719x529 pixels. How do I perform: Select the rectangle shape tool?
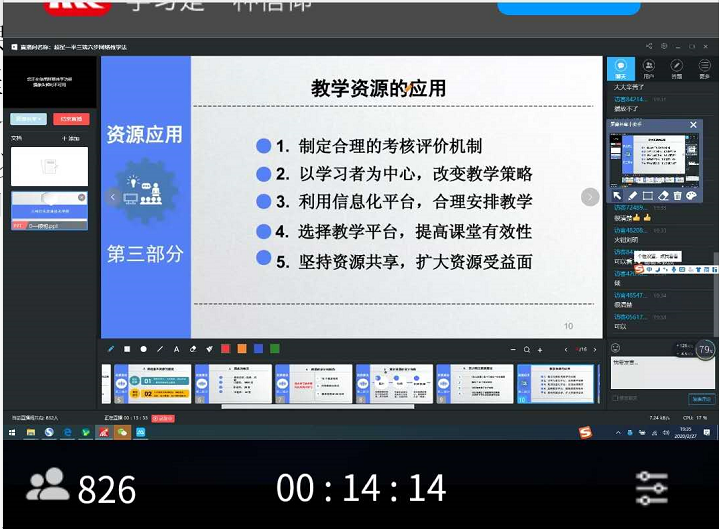click(127, 349)
